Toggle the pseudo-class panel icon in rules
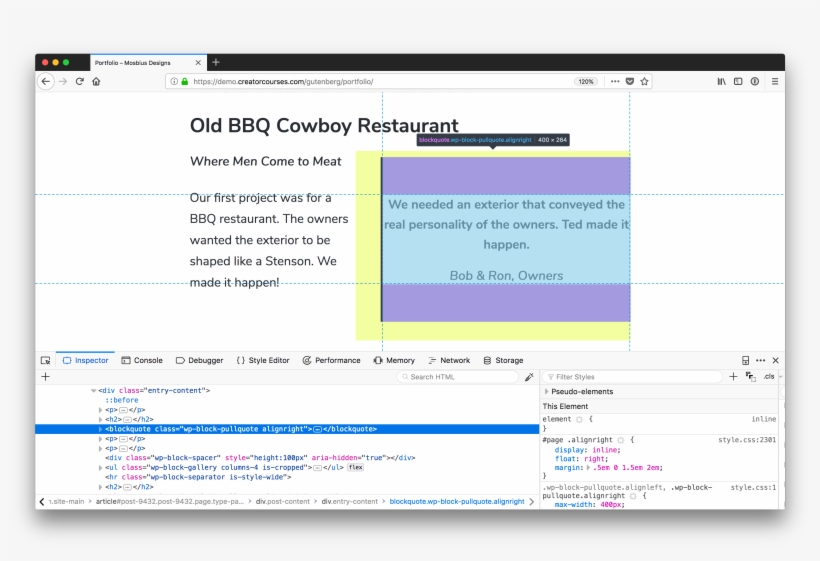 (x=750, y=377)
